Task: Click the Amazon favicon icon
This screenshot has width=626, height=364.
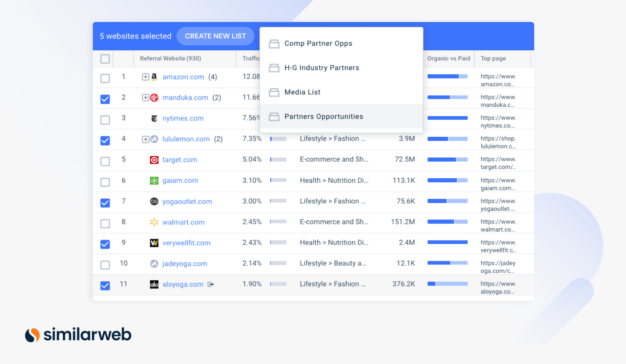Action: [154, 77]
